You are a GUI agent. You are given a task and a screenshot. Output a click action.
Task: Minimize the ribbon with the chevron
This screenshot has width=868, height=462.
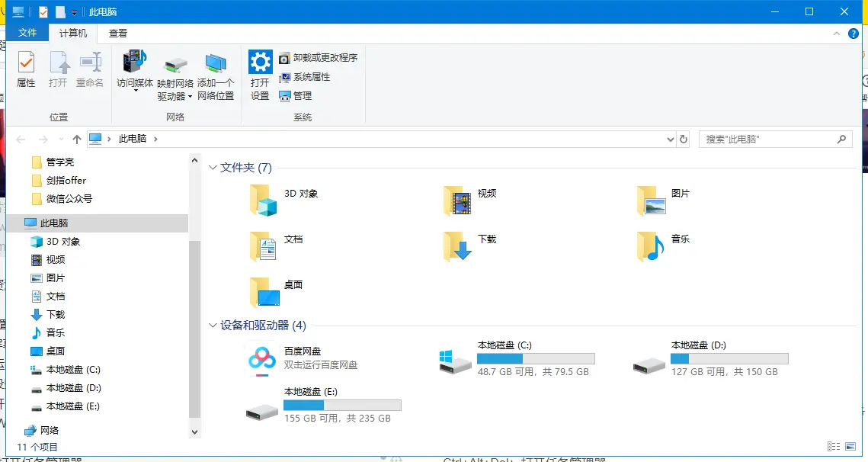[836, 33]
